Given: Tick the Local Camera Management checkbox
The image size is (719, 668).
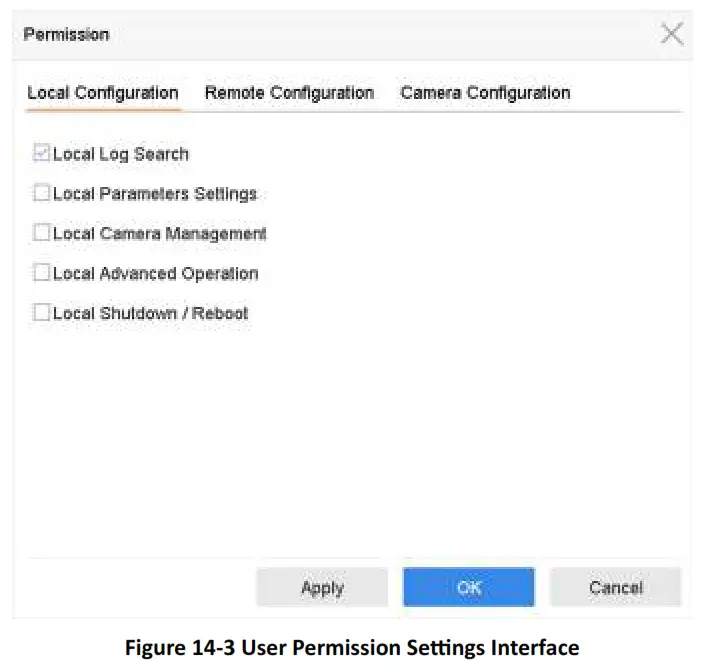Looking at the screenshot, I should coord(42,233).
